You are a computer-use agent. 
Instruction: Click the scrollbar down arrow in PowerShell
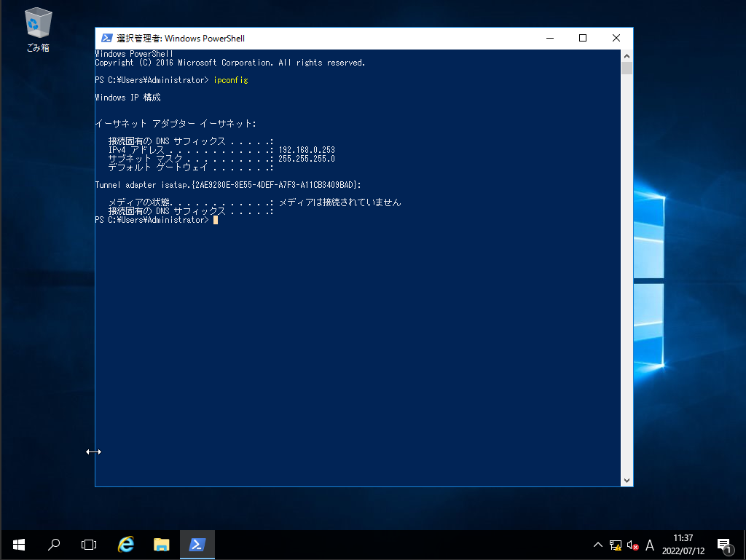pos(627,481)
